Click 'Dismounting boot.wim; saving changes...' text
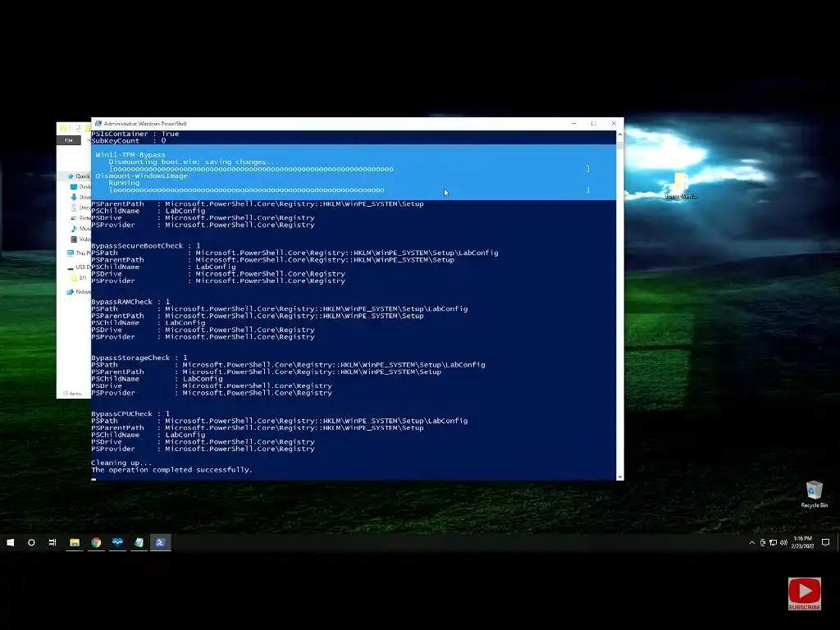 (194, 162)
